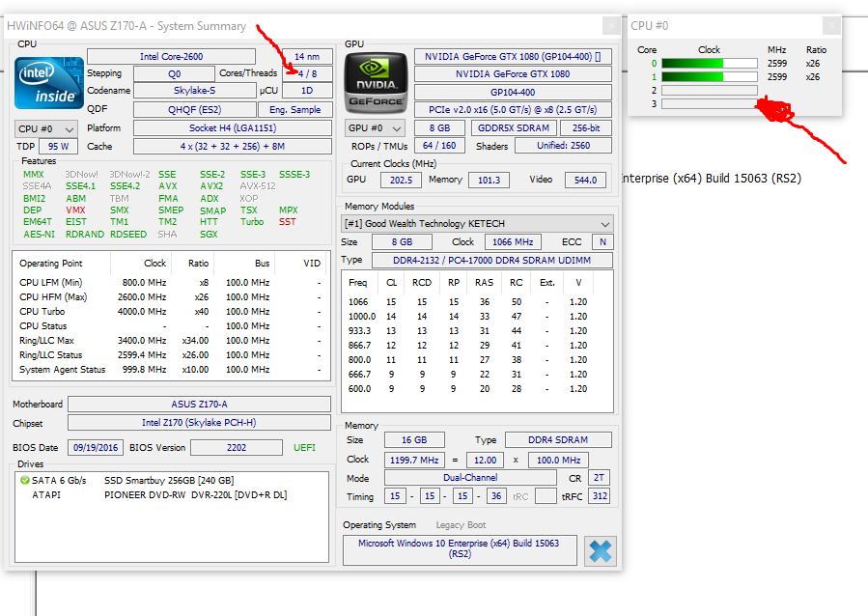The image size is (868, 616).
Task: Click the GDDR5X SDRAM field
Action: click(514, 127)
